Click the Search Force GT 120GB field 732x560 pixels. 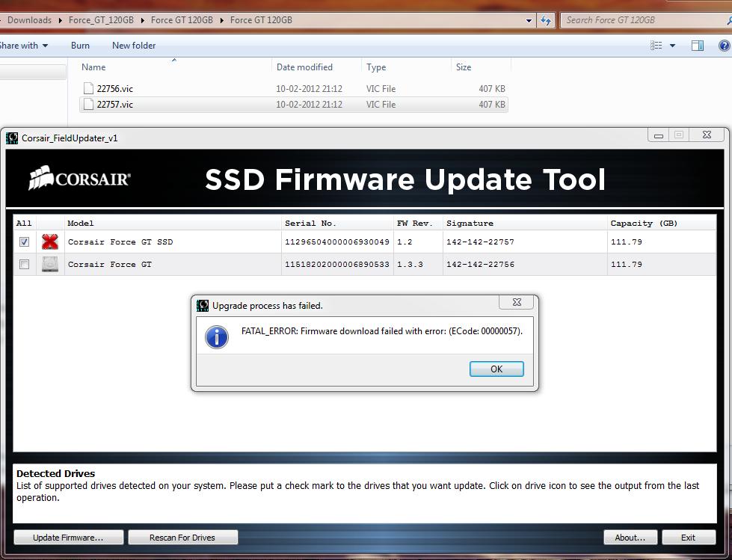coord(643,20)
